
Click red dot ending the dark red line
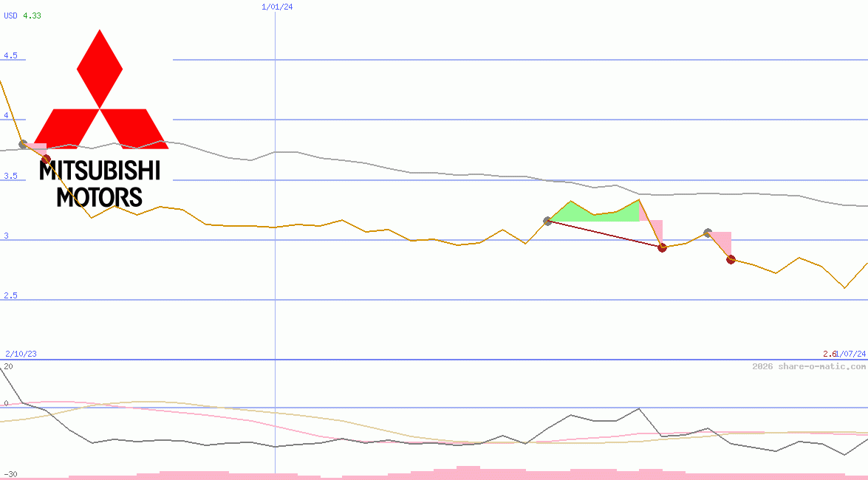coord(662,247)
